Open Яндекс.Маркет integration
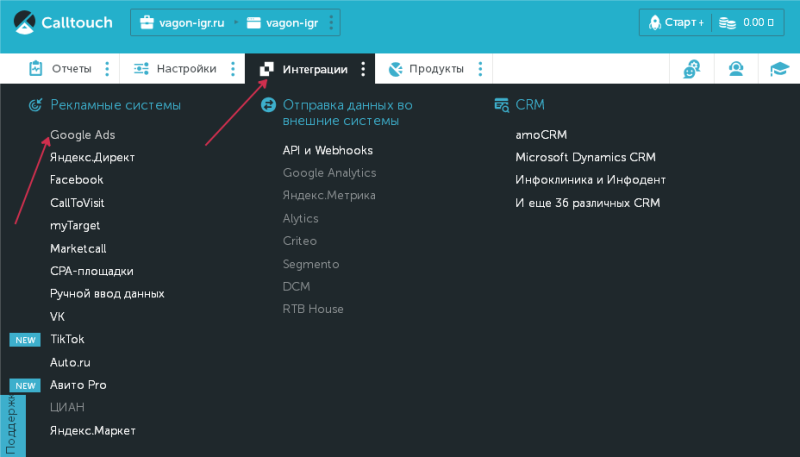The height and width of the screenshot is (457, 800). pyautogui.click(x=93, y=430)
